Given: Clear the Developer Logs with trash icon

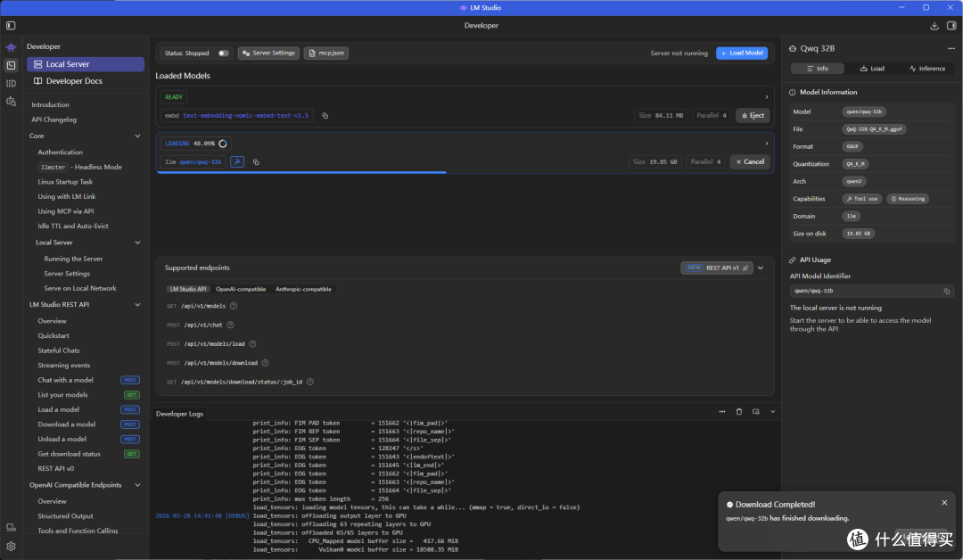Looking at the screenshot, I should click(x=739, y=411).
